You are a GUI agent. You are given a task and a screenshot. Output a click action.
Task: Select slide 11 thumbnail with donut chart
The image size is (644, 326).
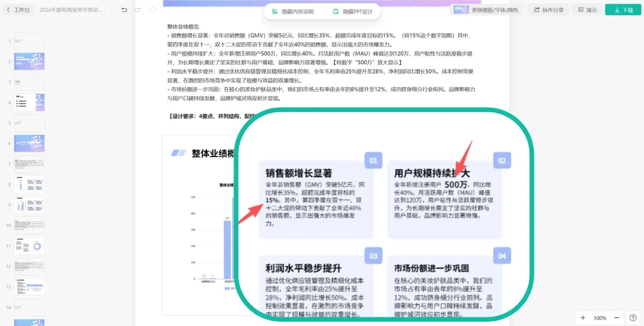point(29,246)
